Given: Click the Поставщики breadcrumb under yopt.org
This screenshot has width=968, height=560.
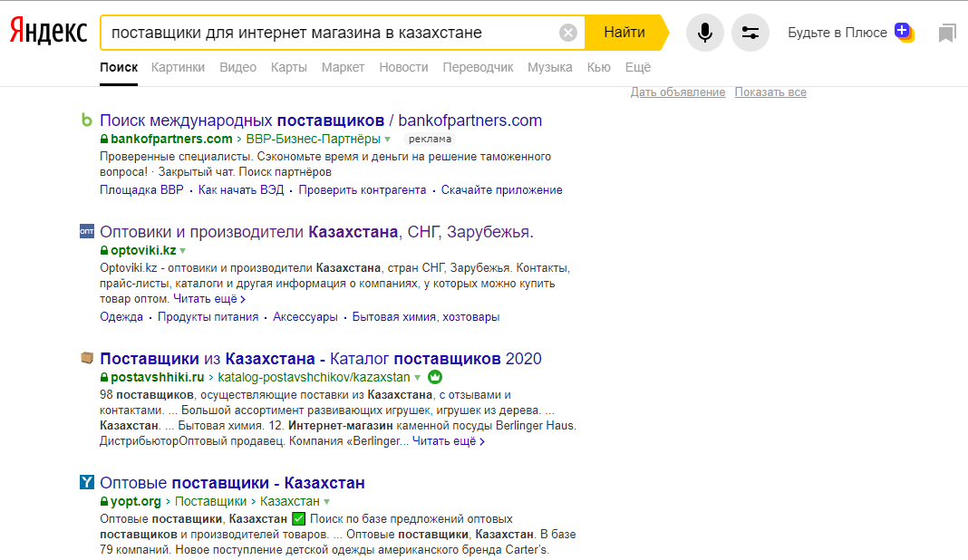Looking at the screenshot, I should pos(210,501).
